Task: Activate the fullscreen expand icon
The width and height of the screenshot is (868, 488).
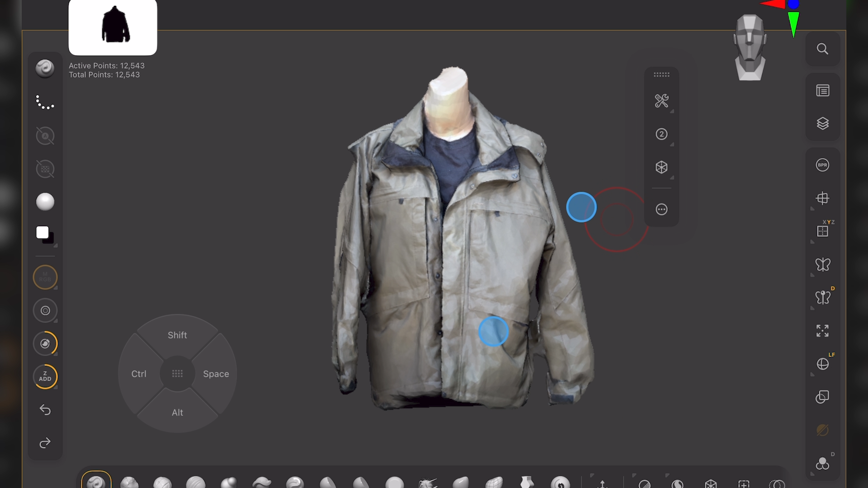Action: 822,331
